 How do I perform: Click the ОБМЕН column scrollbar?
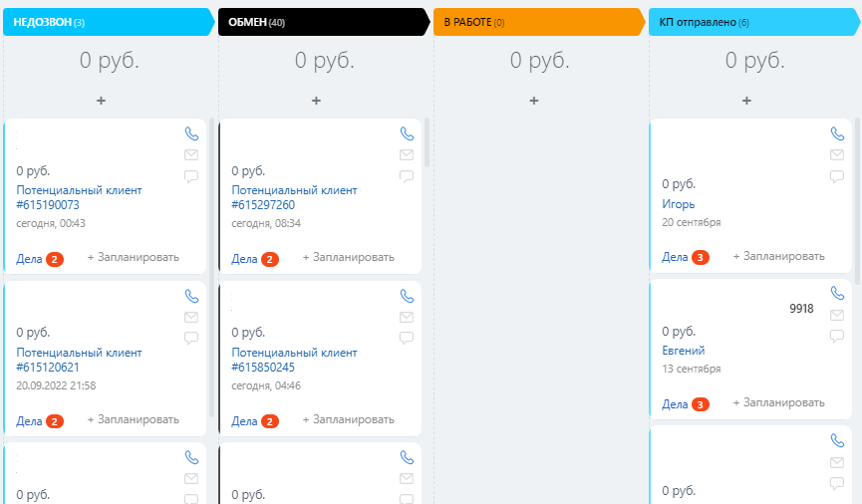click(x=427, y=142)
